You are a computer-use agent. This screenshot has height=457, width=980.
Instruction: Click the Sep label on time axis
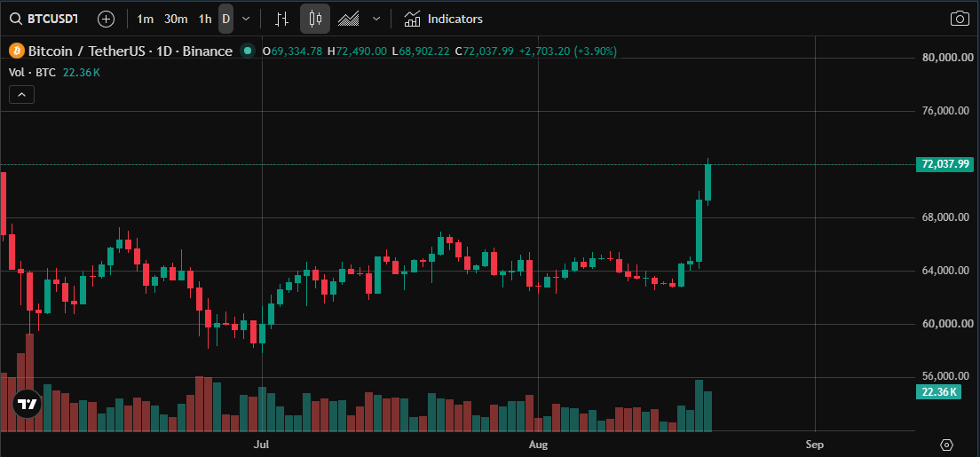(x=815, y=445)
